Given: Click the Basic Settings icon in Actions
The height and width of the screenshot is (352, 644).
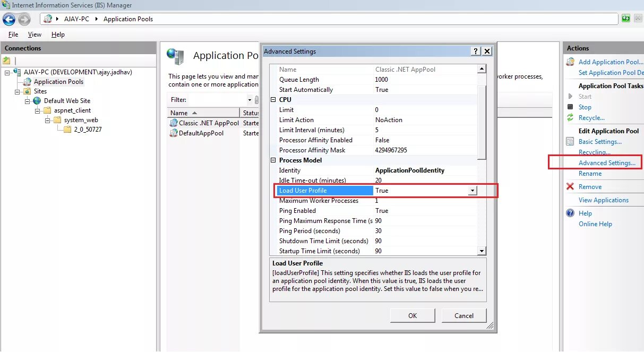Looking at the screenshot, I should 570,142.
